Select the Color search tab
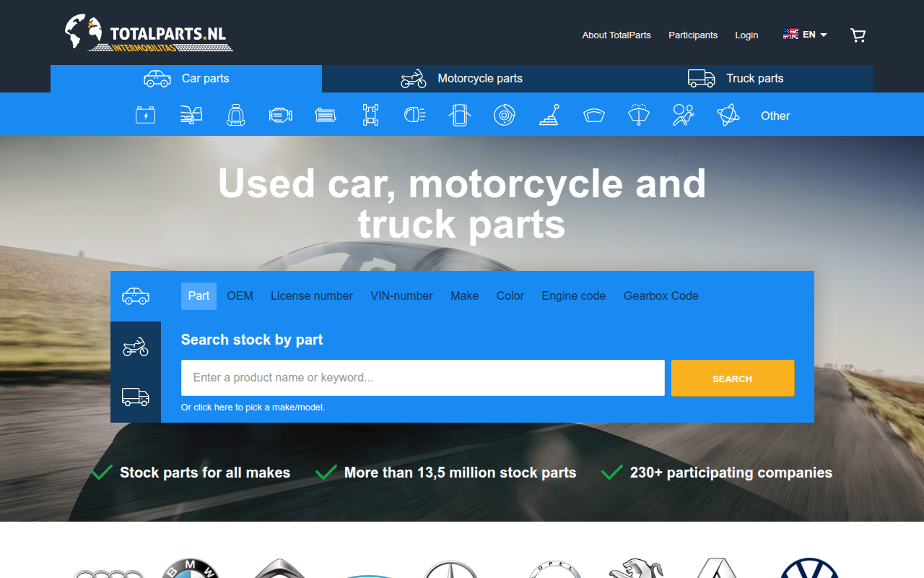The height and width of the screenshot is (578, 924). click(510, 296)
